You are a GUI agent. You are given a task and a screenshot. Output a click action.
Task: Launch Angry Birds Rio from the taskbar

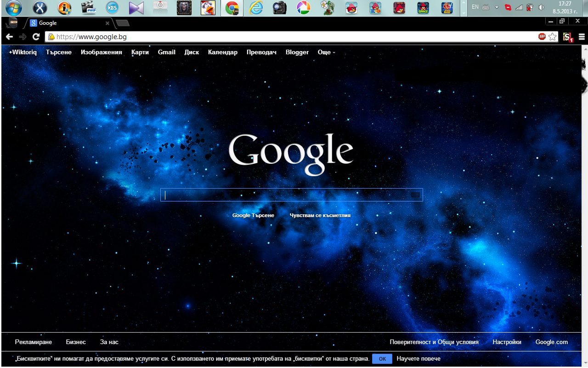[375, 8]
